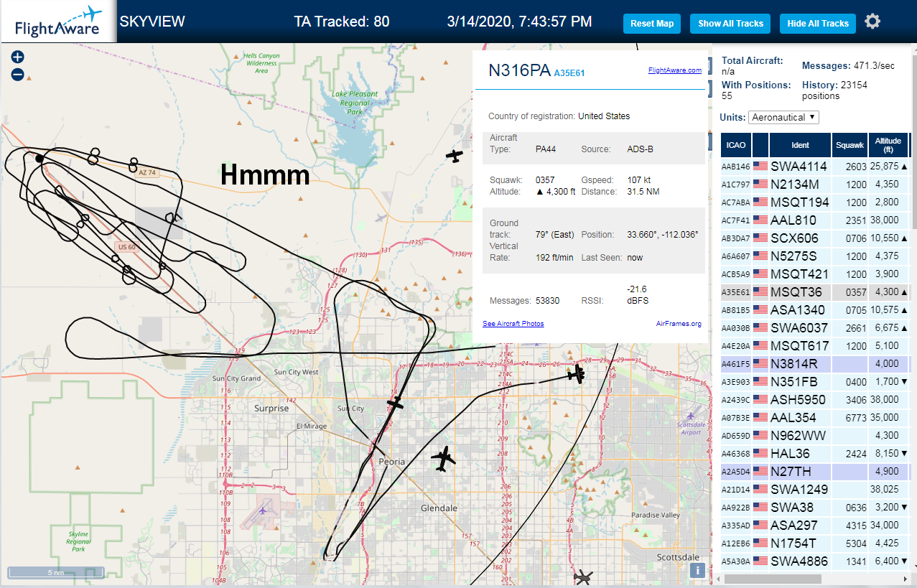This screenshot has height=588, width=917.
Task: Select highlighted MSQT36 row
Action: pos(815,292)
